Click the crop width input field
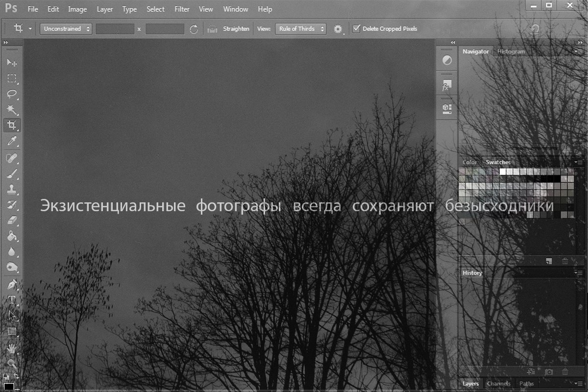 pyautogui.click(x=115, y=28)
